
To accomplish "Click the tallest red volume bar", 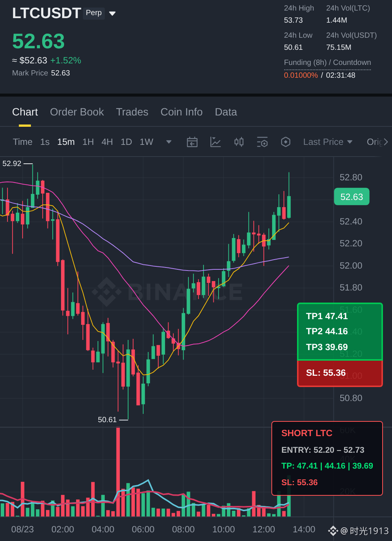I will click(118, 472).
